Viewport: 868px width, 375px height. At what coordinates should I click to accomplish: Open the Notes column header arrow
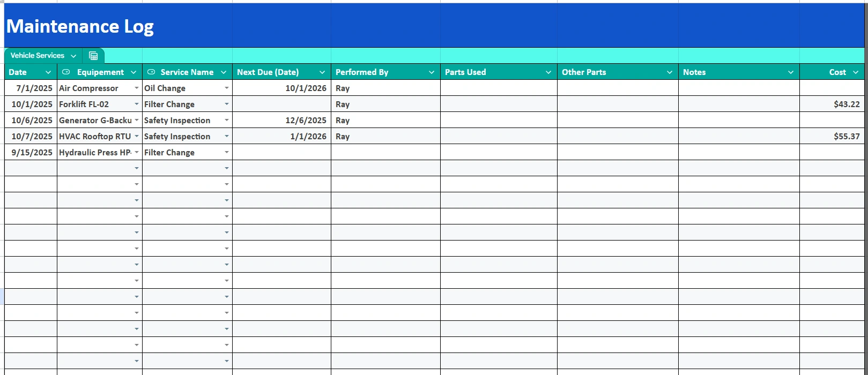tap(791, 72)
